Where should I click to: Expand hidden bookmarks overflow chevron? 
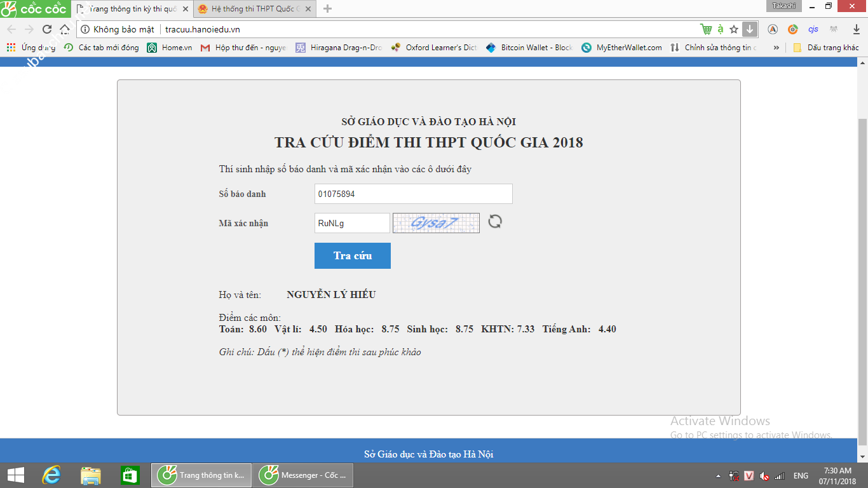pyautogui.click(x=776, y=48)
